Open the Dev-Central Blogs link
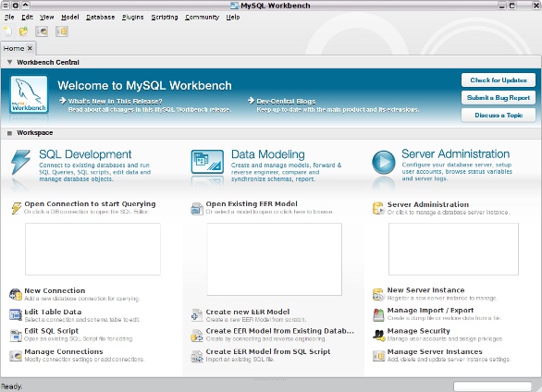Viewport: 542px width, 392px height. click(x=286, y=101)
